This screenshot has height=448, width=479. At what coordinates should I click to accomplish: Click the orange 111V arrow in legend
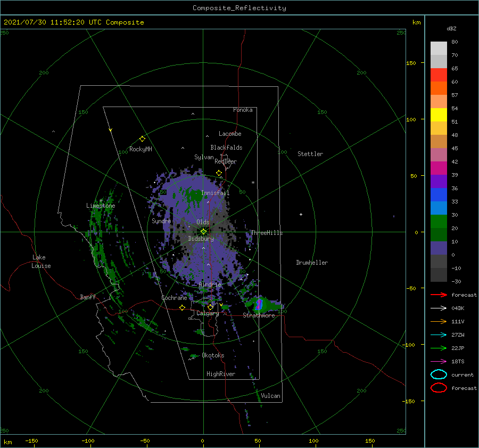(x=439, y=321)
